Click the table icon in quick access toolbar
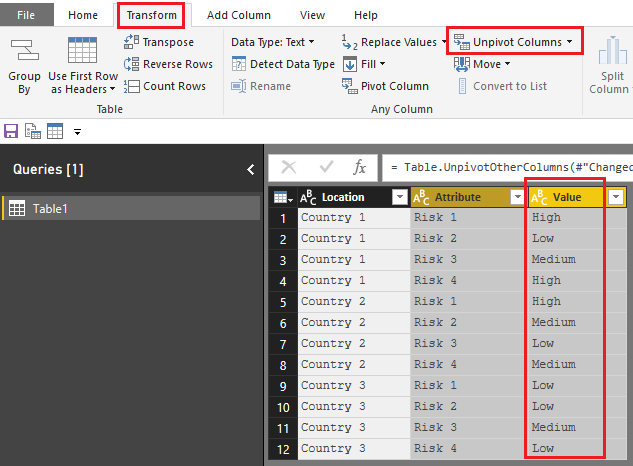 click(55, 131)
